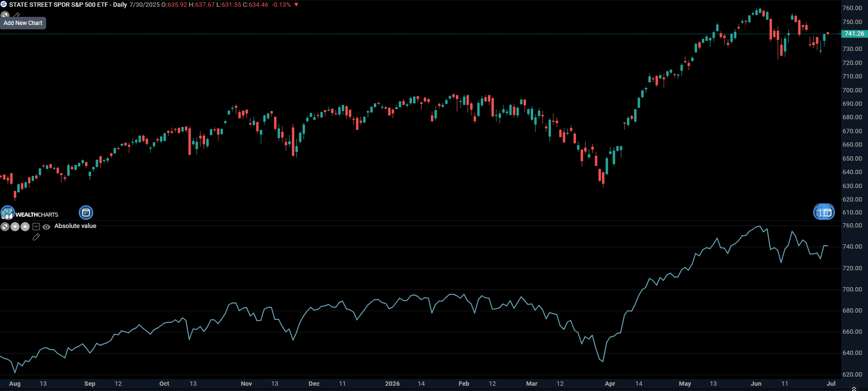Click the Dec label on time axis
This screenshot has height=391, width=868.
[314, 384]
